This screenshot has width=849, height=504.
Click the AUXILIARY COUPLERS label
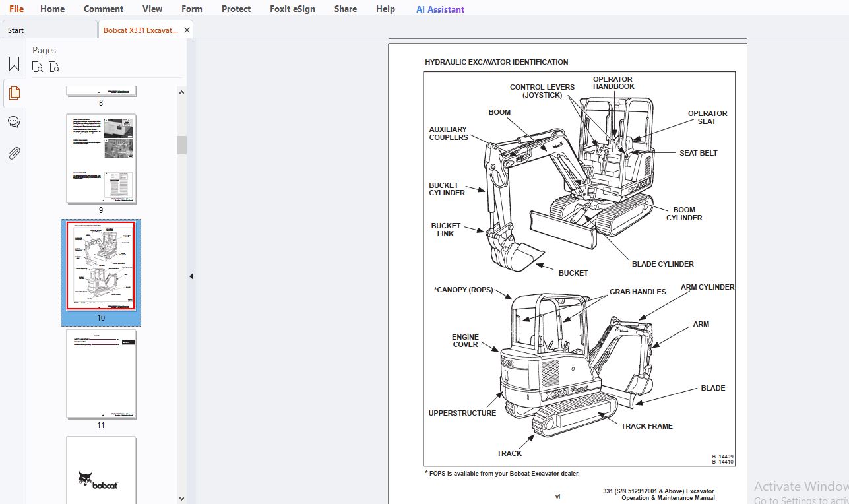pos(449,133)
